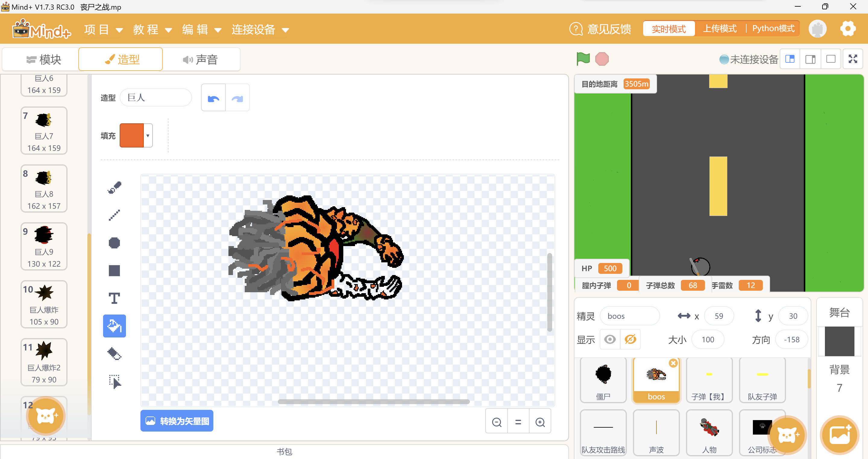Viewport: 868px width, 459px height.
Task: Open the settings gear
Action: [848, 29]
